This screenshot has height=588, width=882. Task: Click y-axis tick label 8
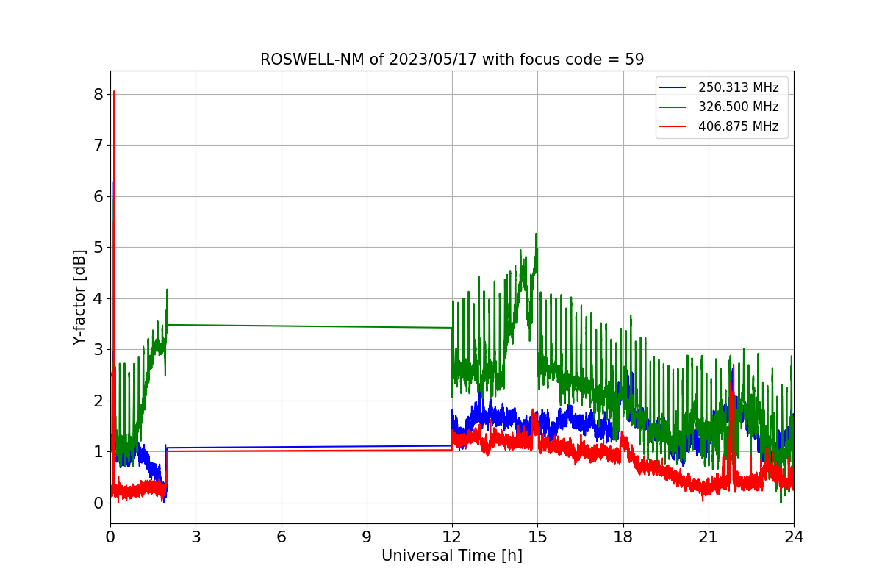pos(98,94)
